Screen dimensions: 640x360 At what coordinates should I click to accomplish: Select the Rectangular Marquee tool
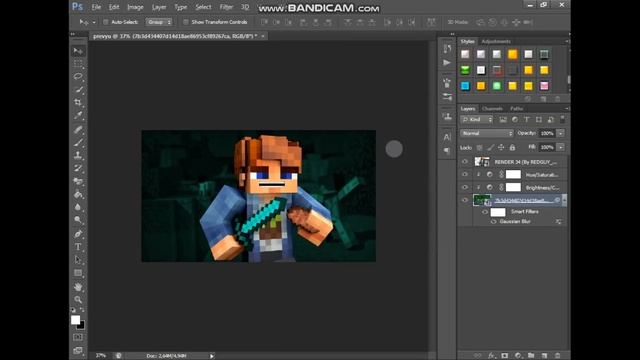pyautogui.click(x=78, y=64)
